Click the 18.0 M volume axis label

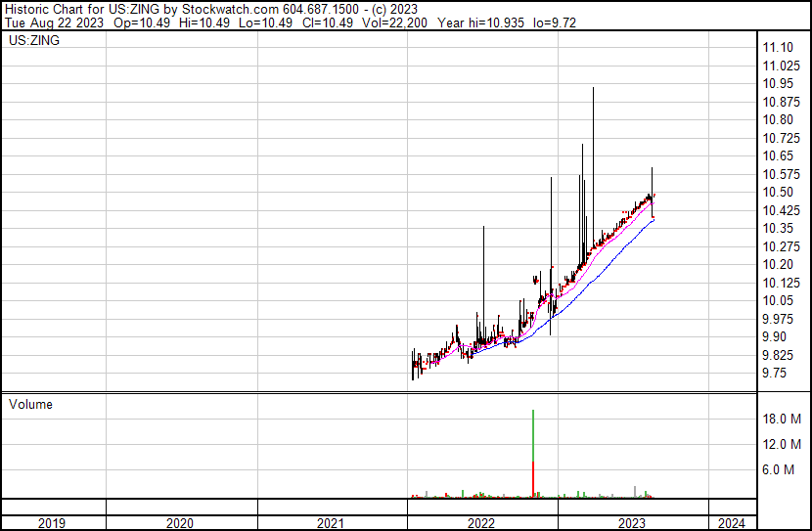tap(782, 419)
